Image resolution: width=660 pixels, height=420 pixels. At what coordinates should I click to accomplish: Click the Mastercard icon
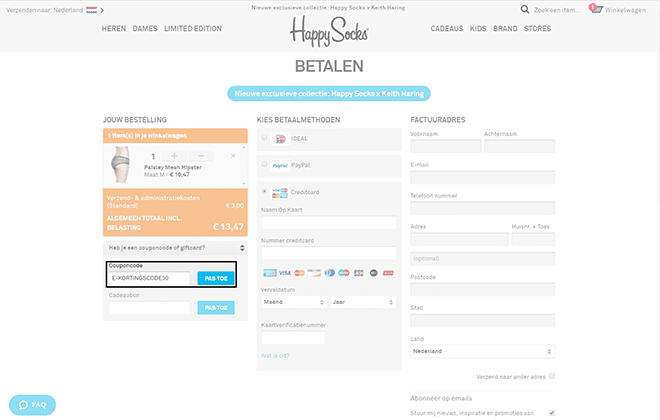(299, 273)
